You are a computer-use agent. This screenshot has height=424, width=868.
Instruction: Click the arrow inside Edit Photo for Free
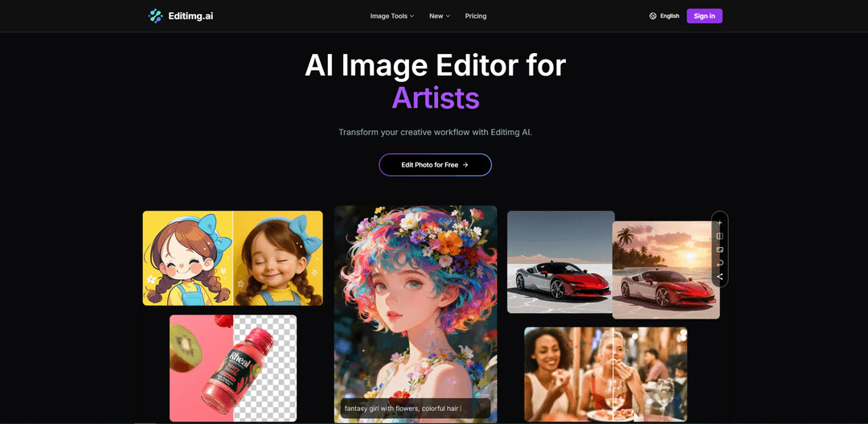click(465, 165)
